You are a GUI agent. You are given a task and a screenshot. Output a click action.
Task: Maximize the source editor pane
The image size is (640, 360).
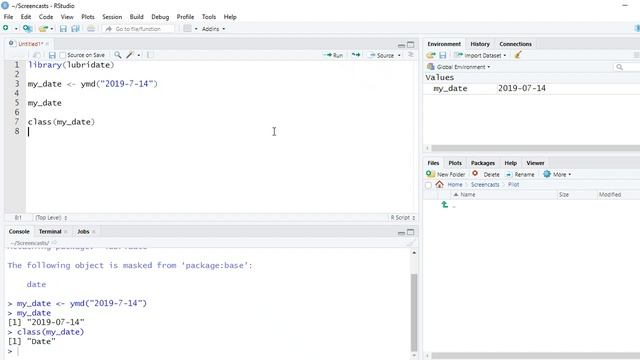pos(411,44)
